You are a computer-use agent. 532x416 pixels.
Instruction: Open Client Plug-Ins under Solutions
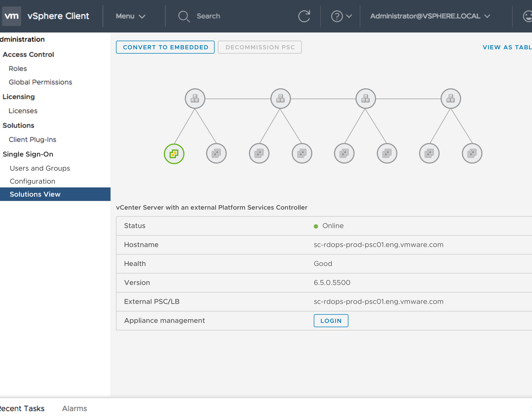32,140
